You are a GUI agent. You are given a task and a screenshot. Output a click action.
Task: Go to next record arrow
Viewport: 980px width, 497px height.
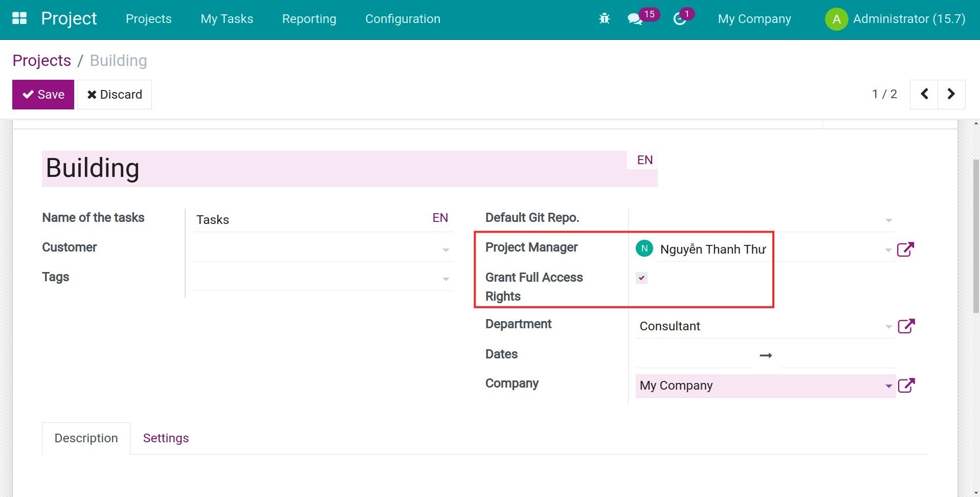click(951, 94)
